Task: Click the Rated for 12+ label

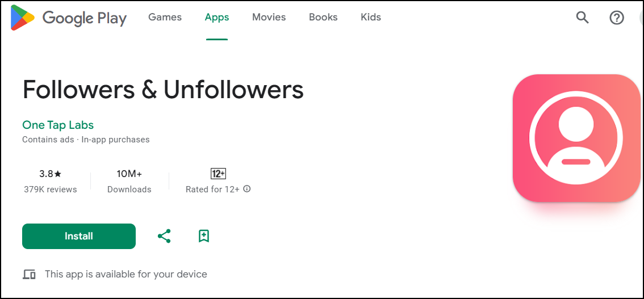Action: 212,189
